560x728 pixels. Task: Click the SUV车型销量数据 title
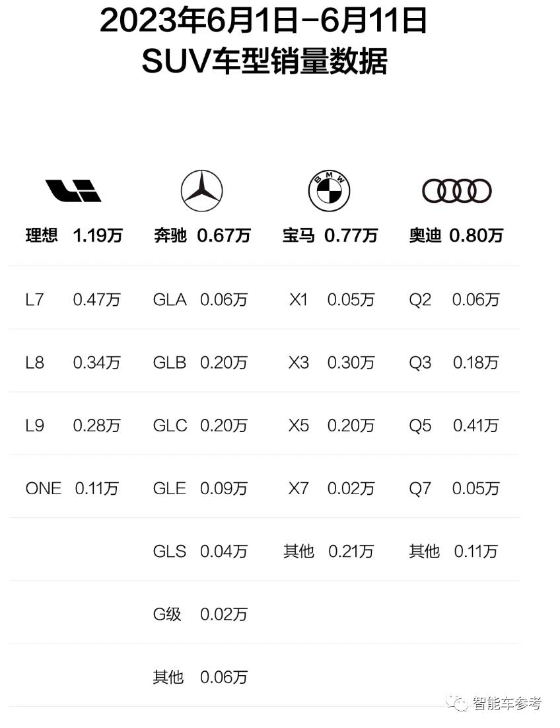pyautogui.click(x=264, y=61)
